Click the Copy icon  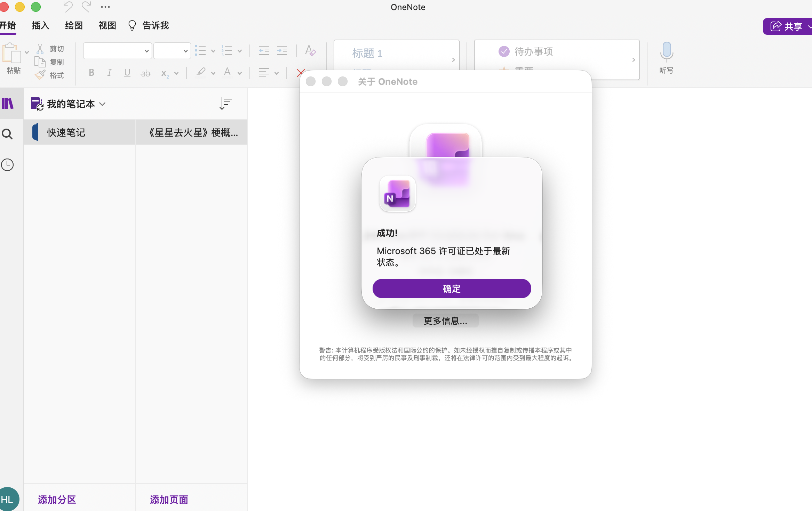coord(40,62)
